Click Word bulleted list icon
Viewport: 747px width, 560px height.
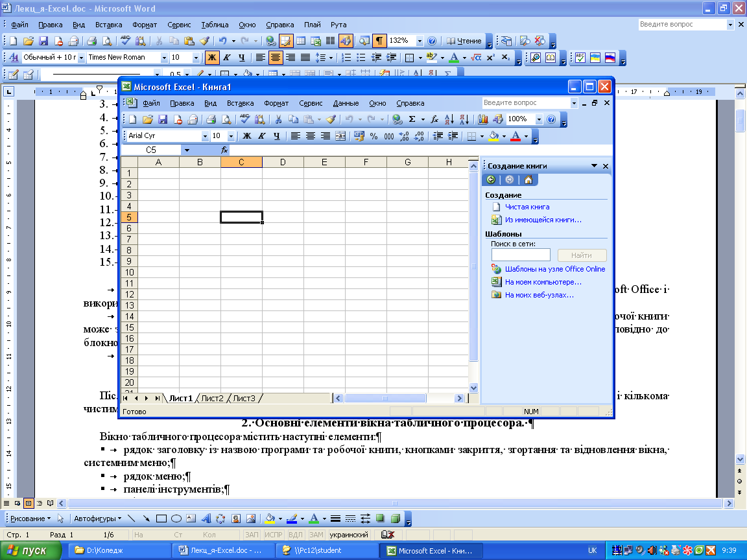click(361, 58)
